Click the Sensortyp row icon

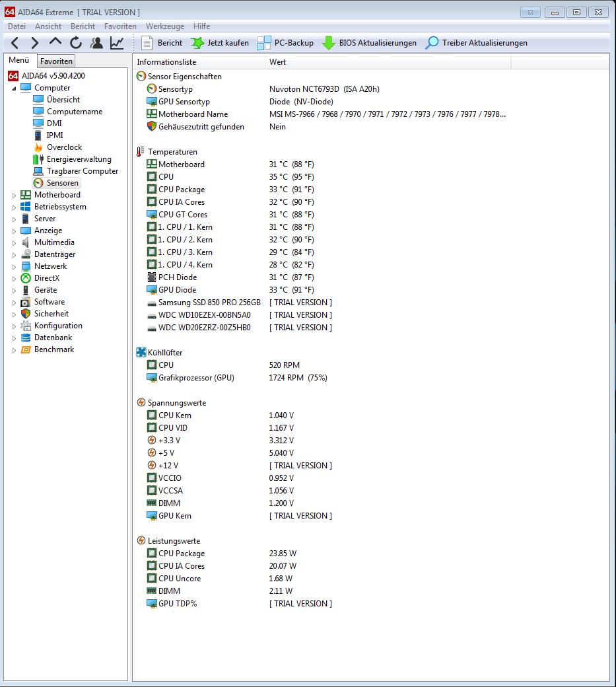[151, 89]
